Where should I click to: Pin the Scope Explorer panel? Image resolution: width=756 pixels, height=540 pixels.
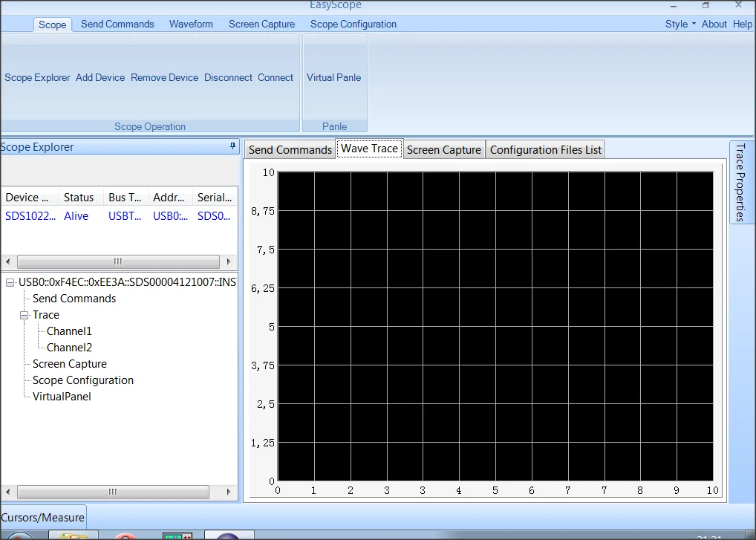point(232,147)
